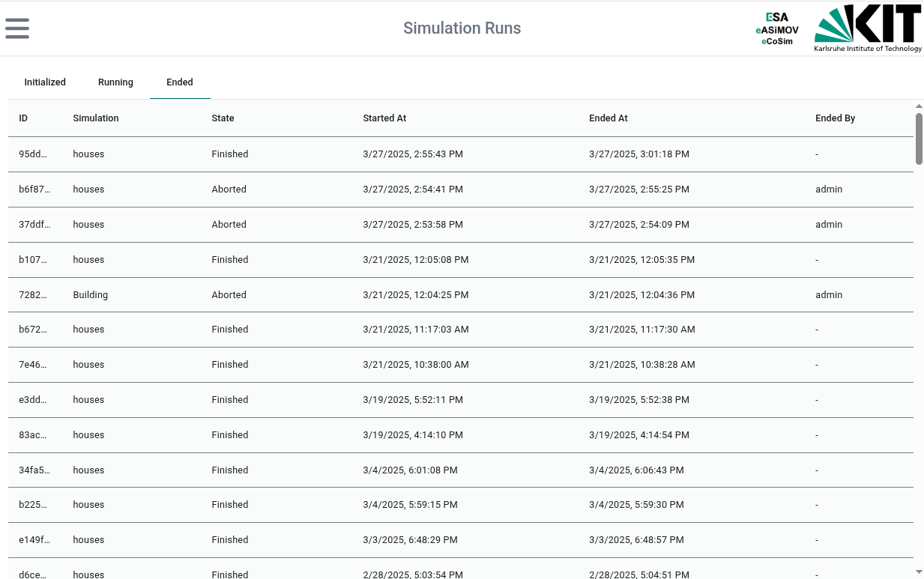Click start time 3/21/2025, 12:04:25 PM
Viewport: 924px width, 579px height.
coord(416,295)
